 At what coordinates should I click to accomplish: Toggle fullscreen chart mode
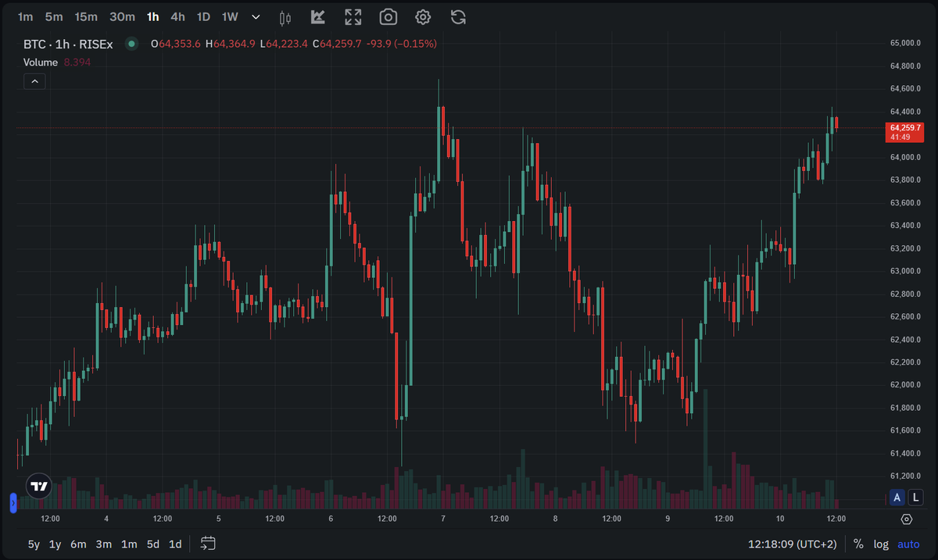pyautogui.click(x=353, y=16)
